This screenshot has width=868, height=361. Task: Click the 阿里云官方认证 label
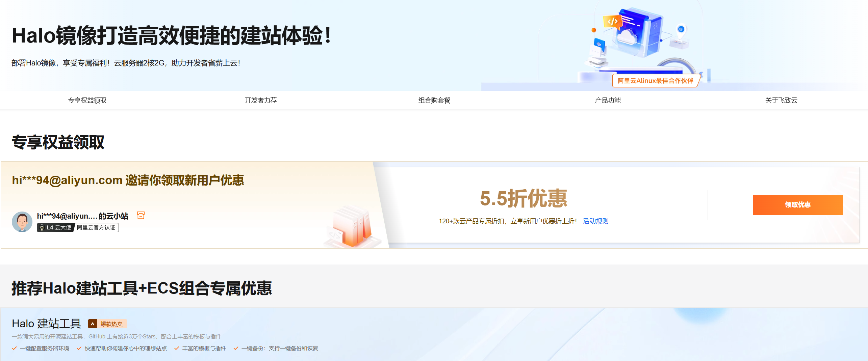pyautogui.click(x=96, y=227)
